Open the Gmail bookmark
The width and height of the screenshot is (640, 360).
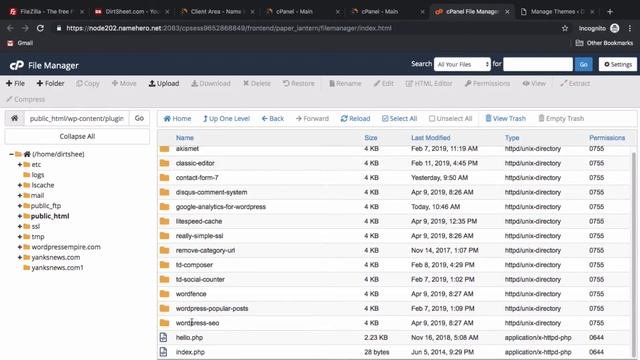[20, 43]
